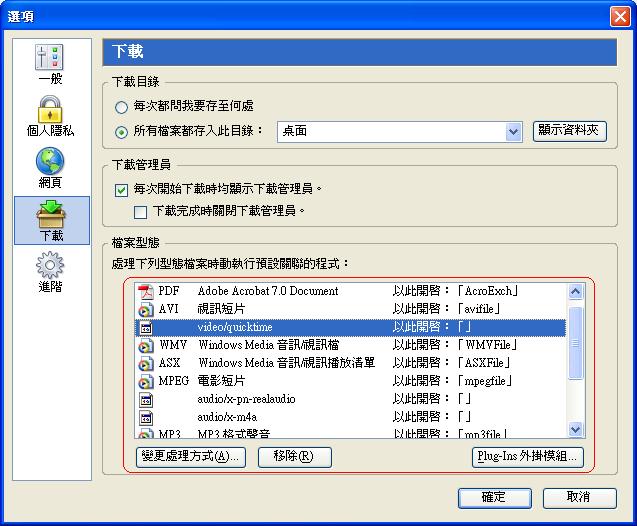Screen dimensions: 637x526
Task: Expand the 桌面 download folder dropdown
Action: (514, 131)
